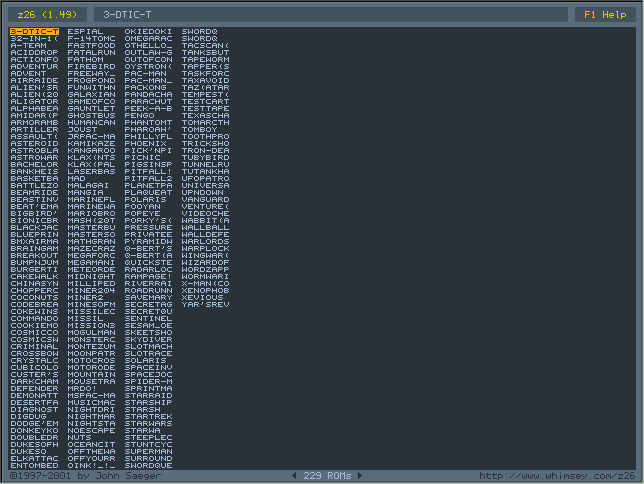Click the z26 (1.49) version label

(x=41, y=15)
